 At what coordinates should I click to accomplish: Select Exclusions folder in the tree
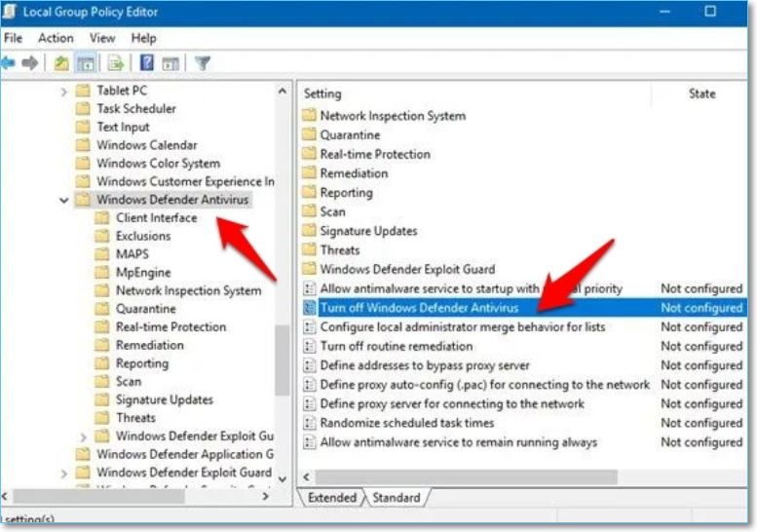143,236
